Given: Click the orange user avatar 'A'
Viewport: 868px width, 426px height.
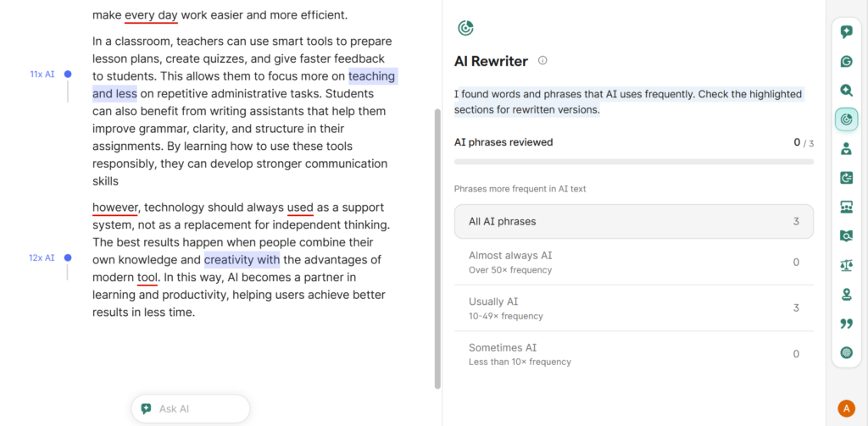Looking at the screenshot, I should click(846, 408).
